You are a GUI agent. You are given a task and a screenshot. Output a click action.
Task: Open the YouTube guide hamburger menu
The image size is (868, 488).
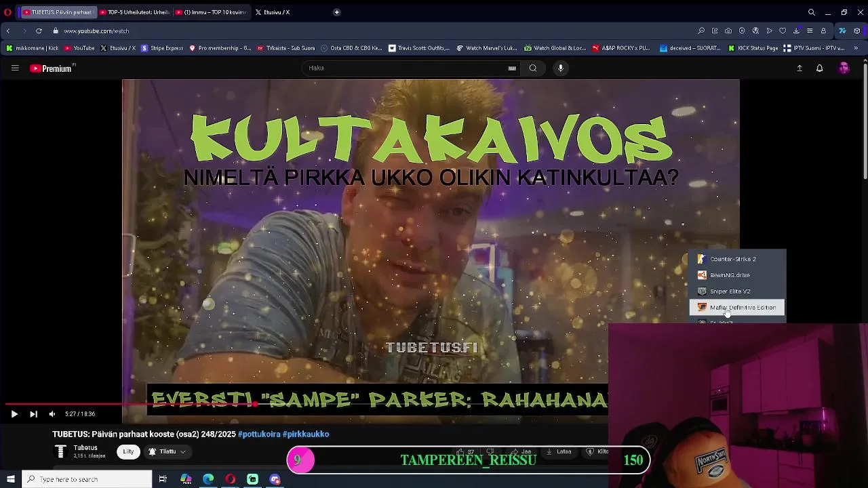[15, 68]
